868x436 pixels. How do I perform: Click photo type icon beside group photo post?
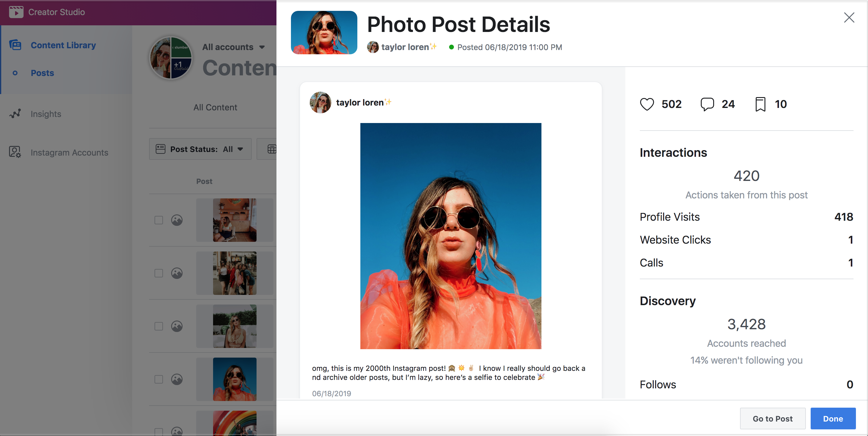click(177, 273)
